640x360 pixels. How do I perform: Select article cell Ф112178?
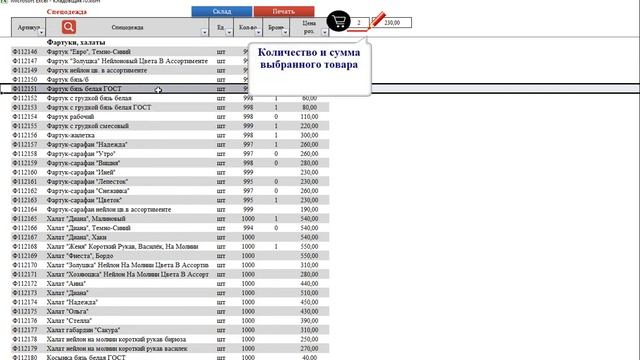(24, 339)
